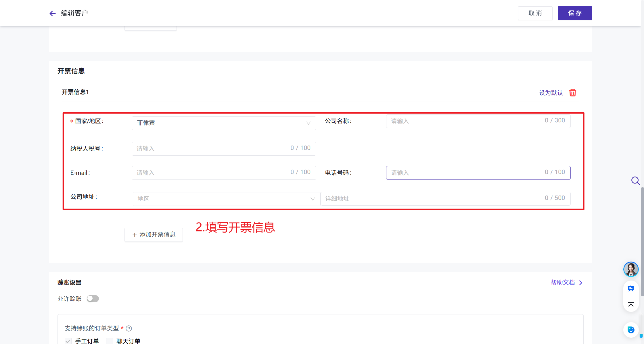Click the back arrow next to 编辑客户
The width and height of the screenshot is (644, 344).
coord(52,13)
